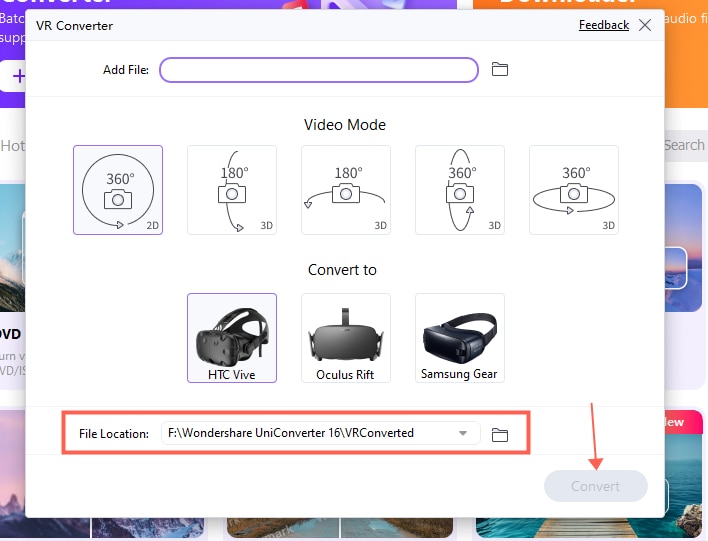Screen dimensions: 708x541
Task: Choose the 180° vertical 3D video mode
Action: [232, 190]
